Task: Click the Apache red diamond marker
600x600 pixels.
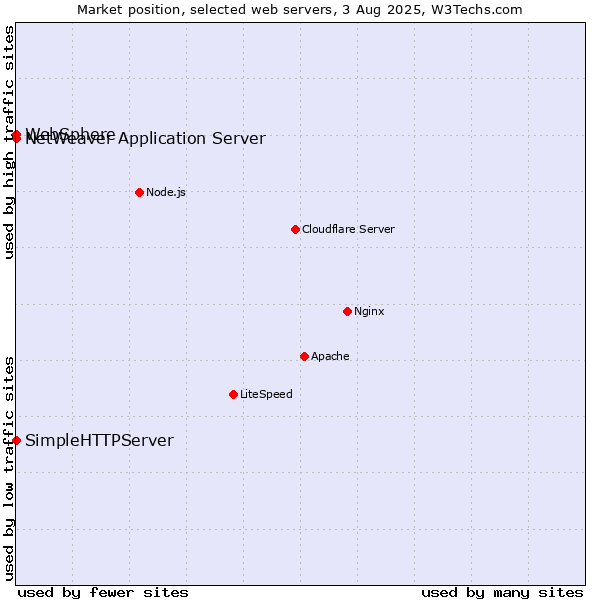Action: [x=304, y=357]
